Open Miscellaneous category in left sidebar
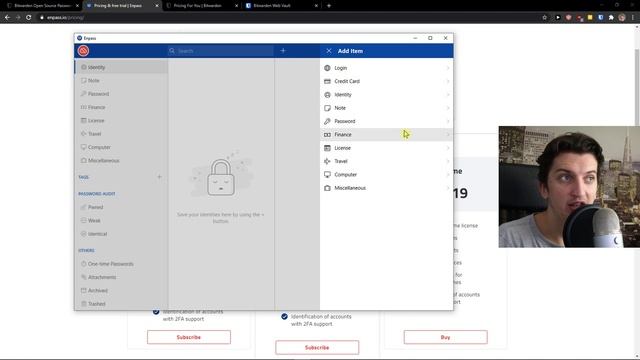Image resolution: width=640 pixels, height=360 pixels. pyautogui.click(x=121, y=160)
